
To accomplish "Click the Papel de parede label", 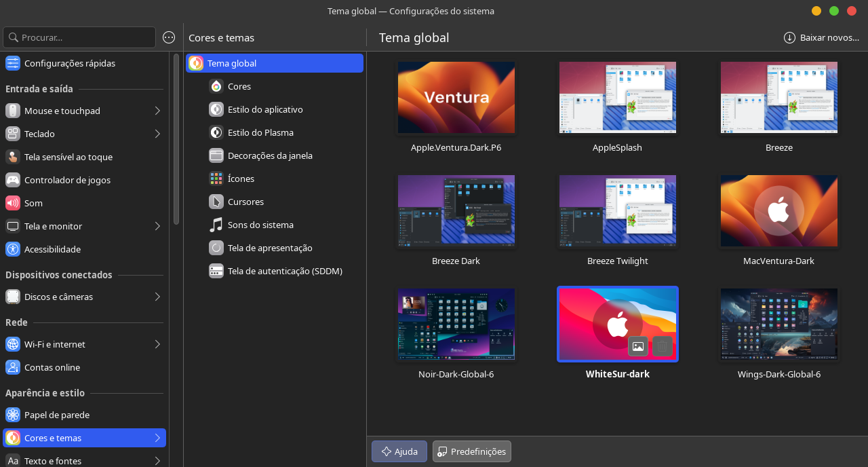I will coord(57,415).
